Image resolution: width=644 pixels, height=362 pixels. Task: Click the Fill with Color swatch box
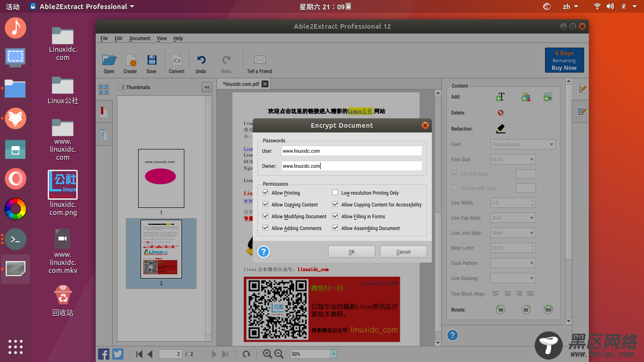tap(526, 174)
